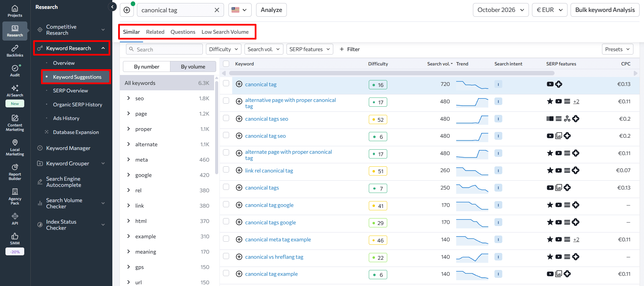Open Report Builder sidebar icon
This screenshot has height=286, width=644.
(x=15, y=172)
